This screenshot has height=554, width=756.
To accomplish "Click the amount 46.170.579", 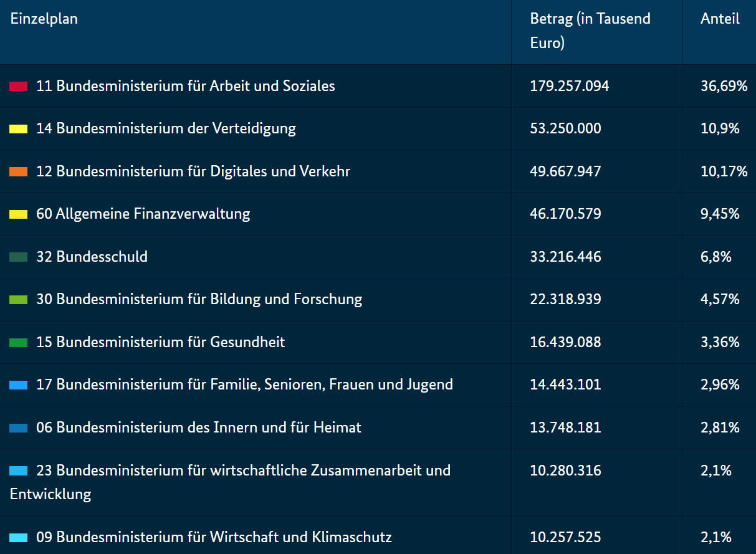I will coord(566,214).
